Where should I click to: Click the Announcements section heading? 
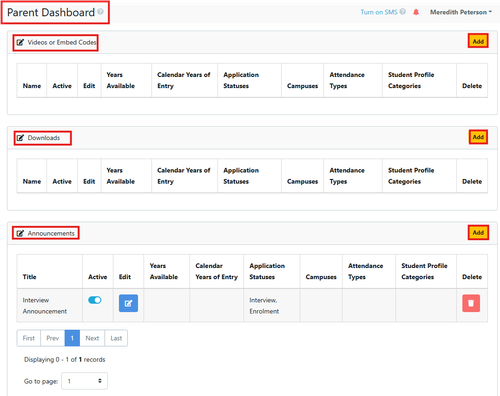(51, 233)
